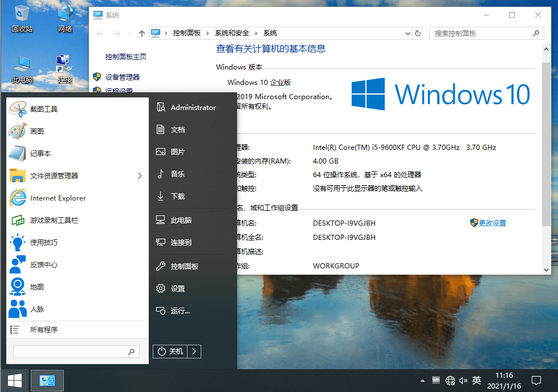
Task: Open 图片 folder in start menu
Action: point(193,152)
